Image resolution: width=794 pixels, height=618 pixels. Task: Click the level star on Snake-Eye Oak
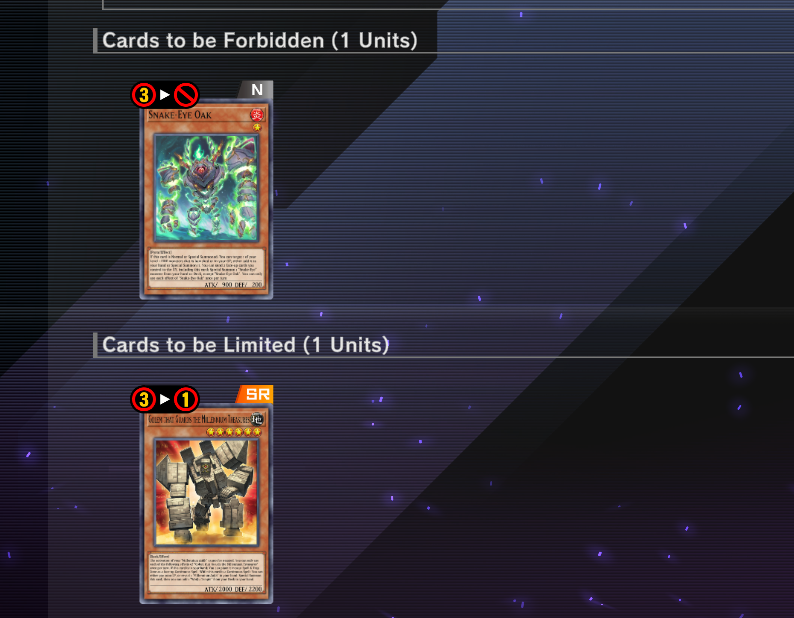257,127
